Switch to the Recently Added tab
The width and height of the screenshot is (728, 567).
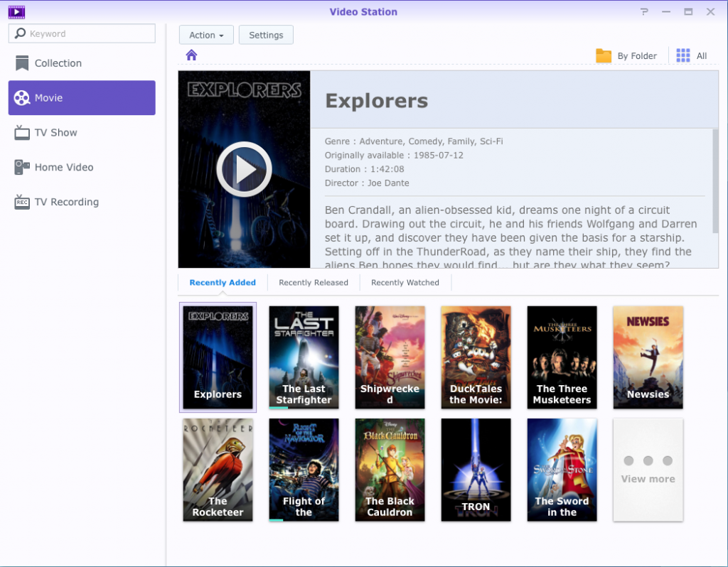(223, 283)
